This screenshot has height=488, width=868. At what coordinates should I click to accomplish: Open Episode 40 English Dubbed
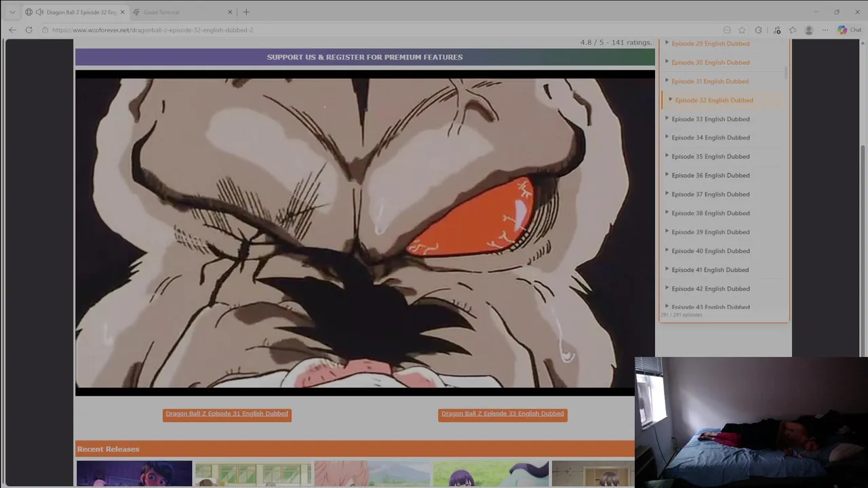point(710,251)
